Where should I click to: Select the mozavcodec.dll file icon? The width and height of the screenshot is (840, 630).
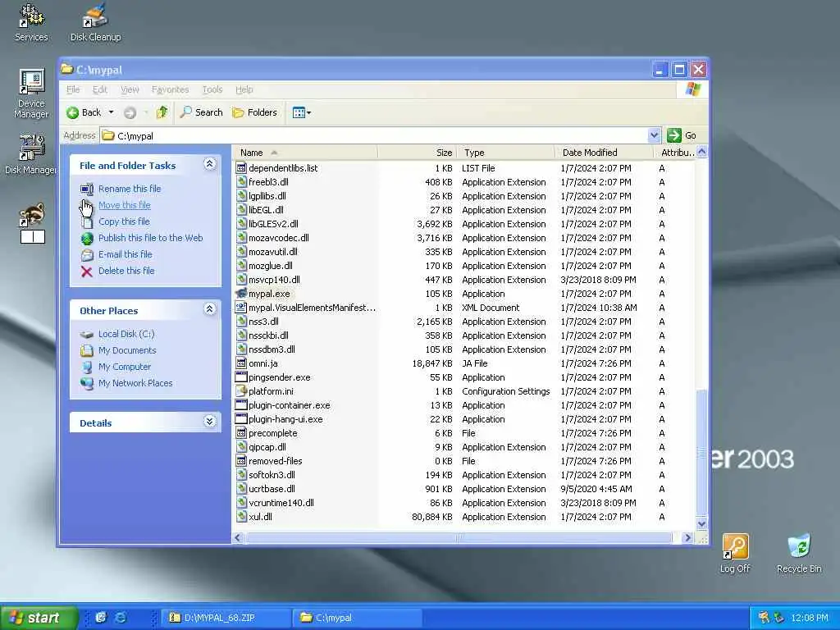tap(241, 238)
